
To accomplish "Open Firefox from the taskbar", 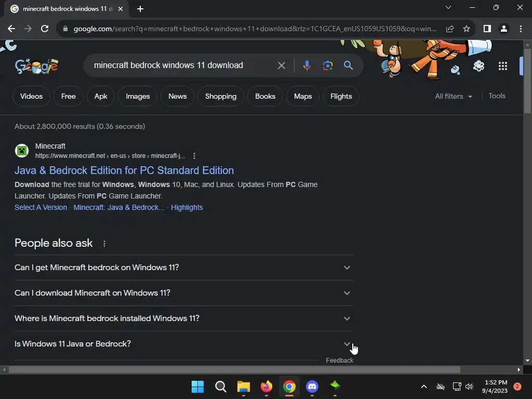I will (x=267, y=387).
